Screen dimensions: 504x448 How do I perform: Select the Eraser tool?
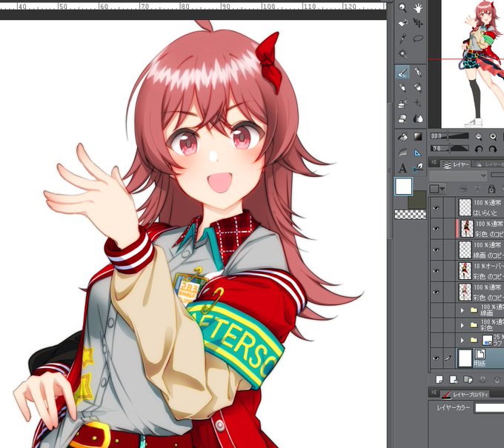click(402, 118)
